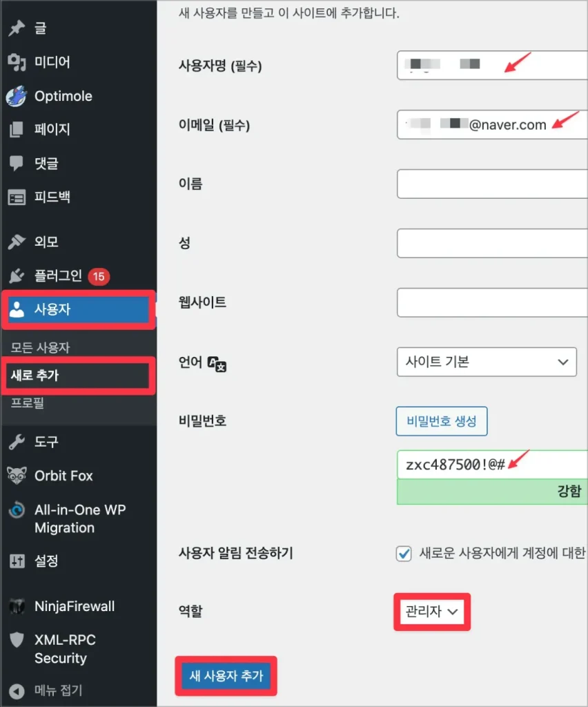Expand the 관리자 role dropdown
Viewport: 588px width, 707px height.
pos(431,612)
